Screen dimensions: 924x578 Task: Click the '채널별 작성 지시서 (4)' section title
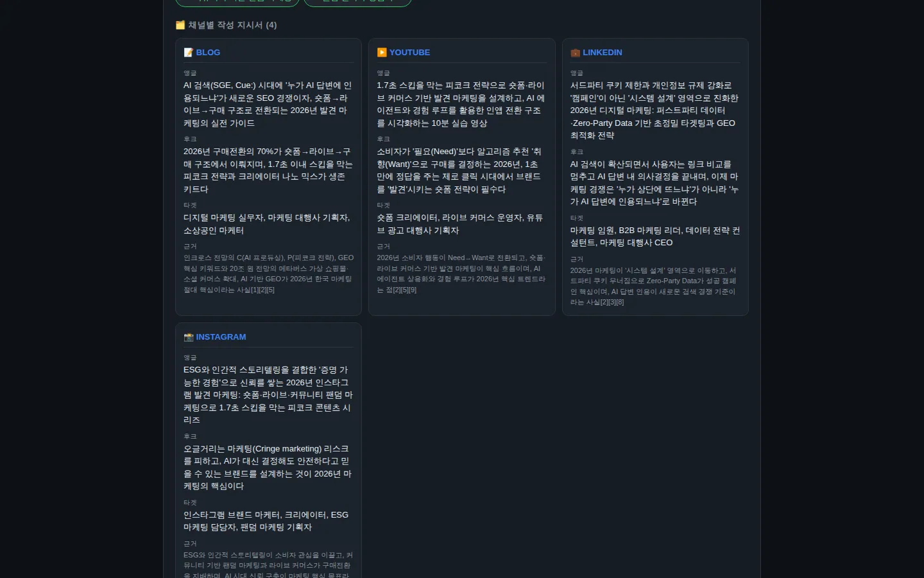point(232,25)
